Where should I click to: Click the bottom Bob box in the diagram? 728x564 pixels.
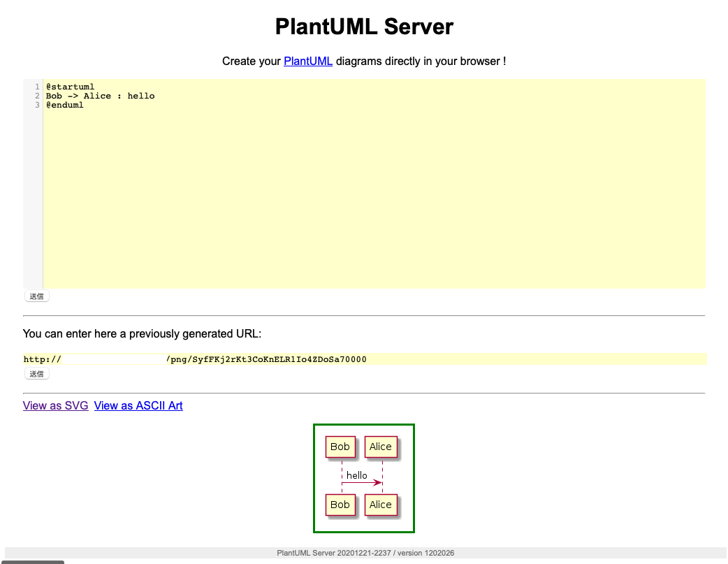point(340,505)
